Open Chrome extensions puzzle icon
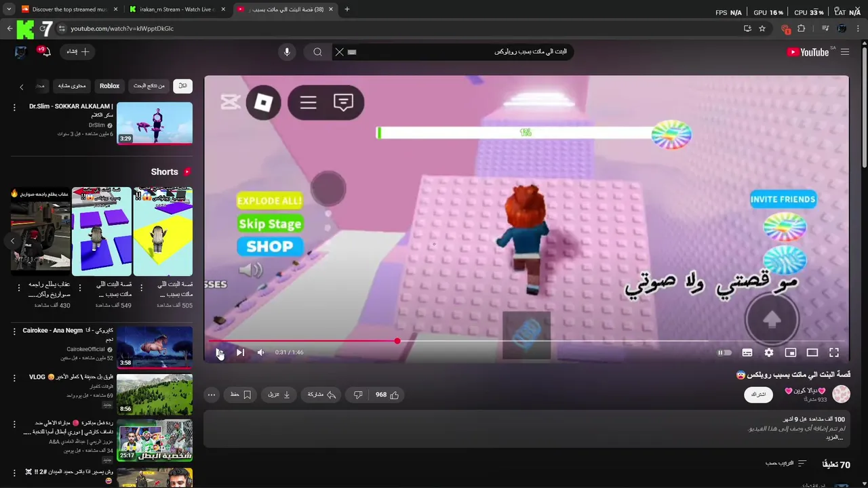This screenshot has height=488, width=868. pyautogui.click(x=802, y=28)
